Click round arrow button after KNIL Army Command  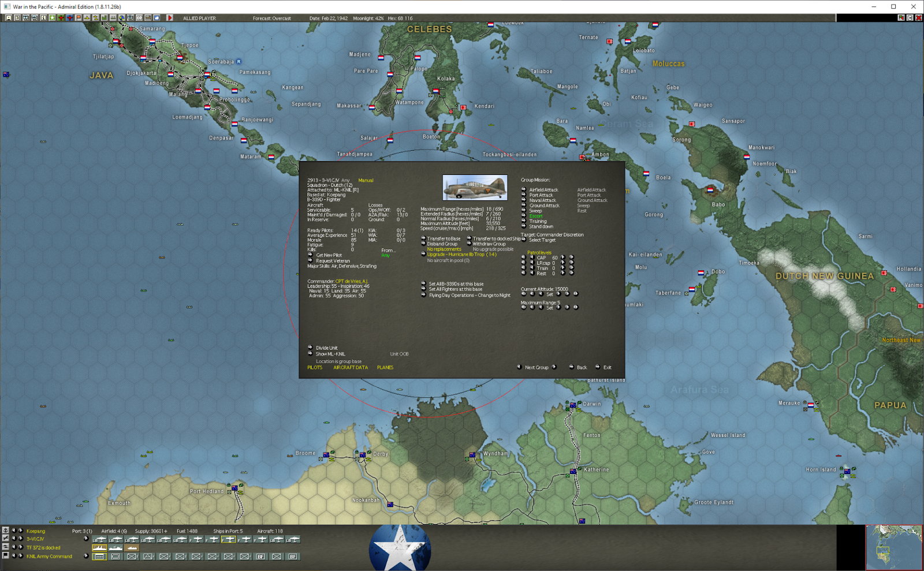point(86,556)
